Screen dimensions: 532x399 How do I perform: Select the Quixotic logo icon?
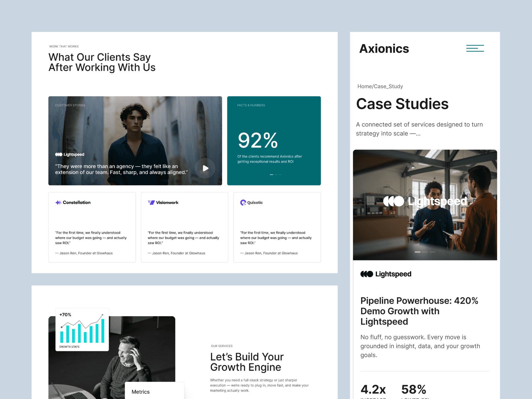[x=243, y=202]
